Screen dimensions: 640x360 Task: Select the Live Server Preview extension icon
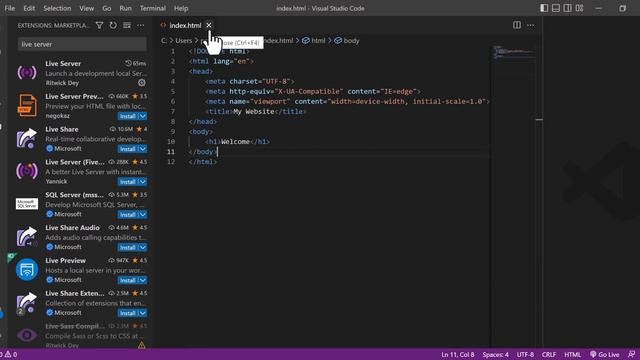tap(27, 105)
